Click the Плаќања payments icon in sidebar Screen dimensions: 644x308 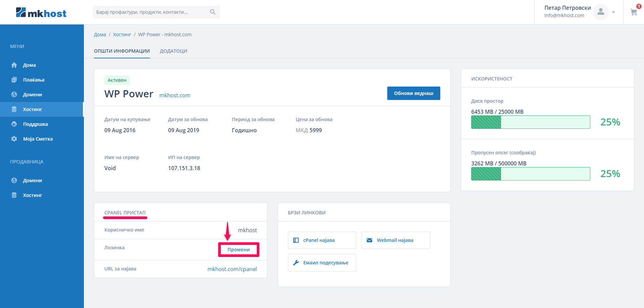click(14, 80)
